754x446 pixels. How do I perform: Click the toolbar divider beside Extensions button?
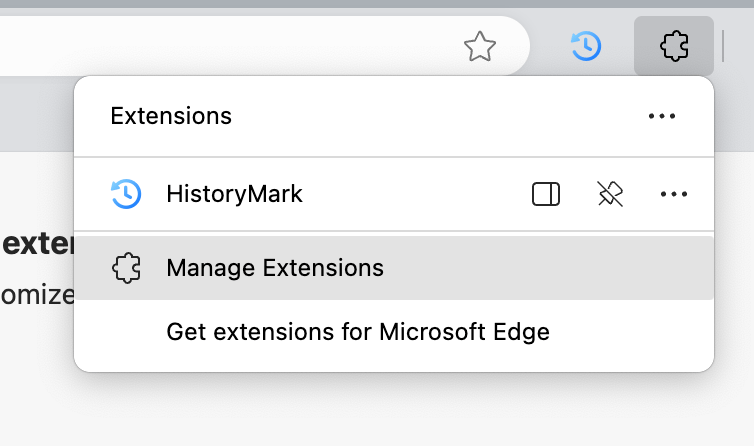pyautogui.click(x=723, y=45)
